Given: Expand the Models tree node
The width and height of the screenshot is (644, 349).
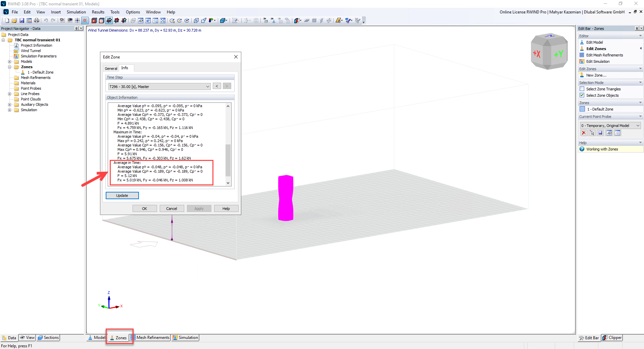Looking at the screenshot, I should point(9,61).
